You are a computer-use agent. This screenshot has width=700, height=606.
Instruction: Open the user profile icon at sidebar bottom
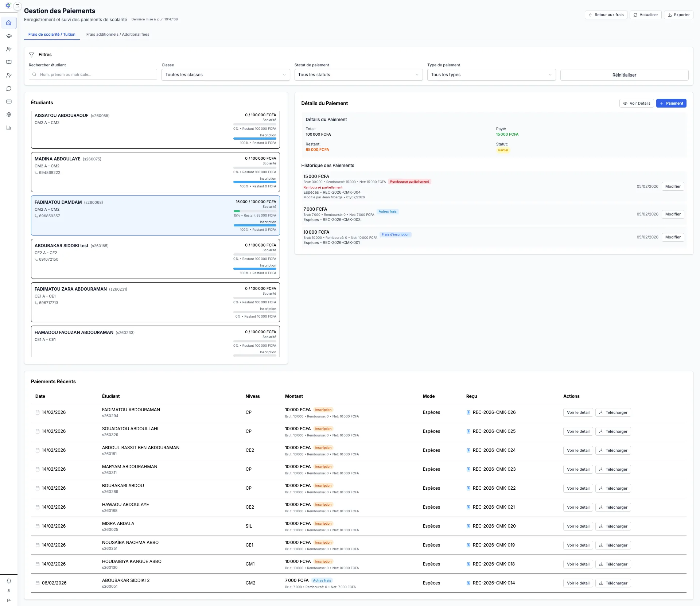(x=9, y=591)
